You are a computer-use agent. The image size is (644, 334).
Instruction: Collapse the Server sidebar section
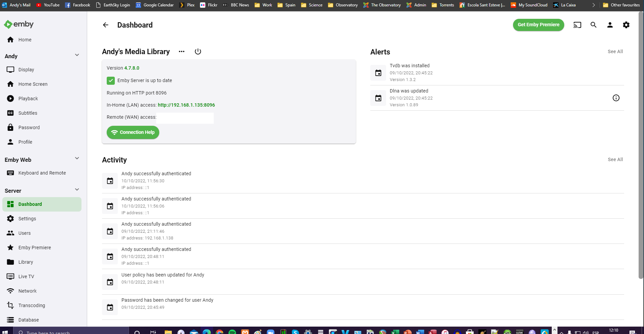click(77, 190)
